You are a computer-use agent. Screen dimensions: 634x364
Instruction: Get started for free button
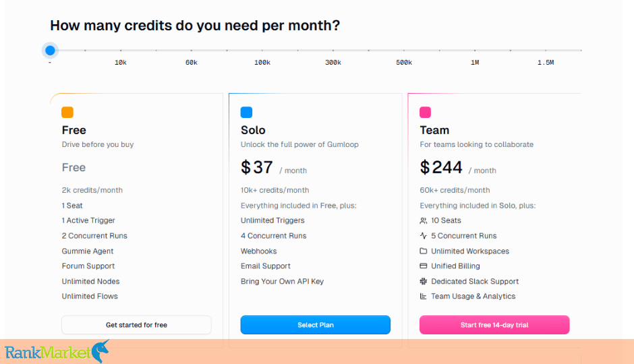point(136,325)
